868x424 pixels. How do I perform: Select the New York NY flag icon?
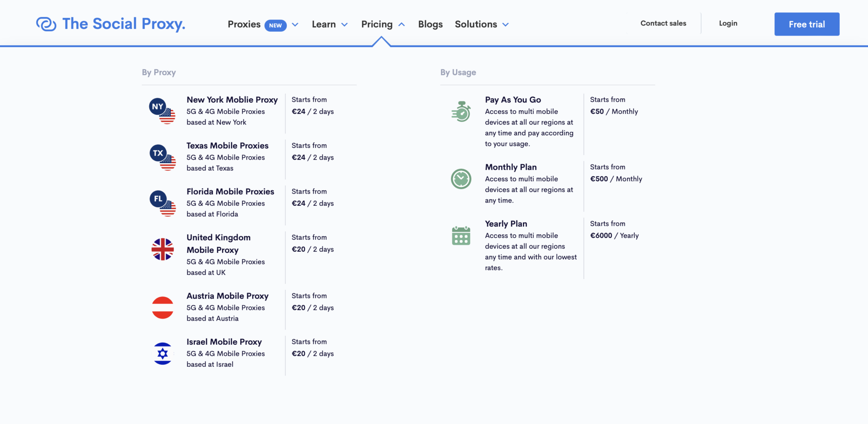(162, 111)
